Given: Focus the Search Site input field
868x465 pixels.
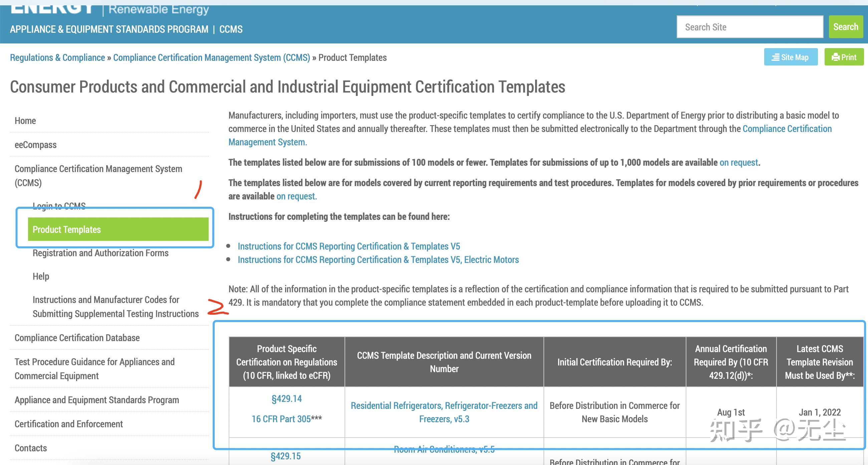Looking at the screenshot, I should (749, 27).
